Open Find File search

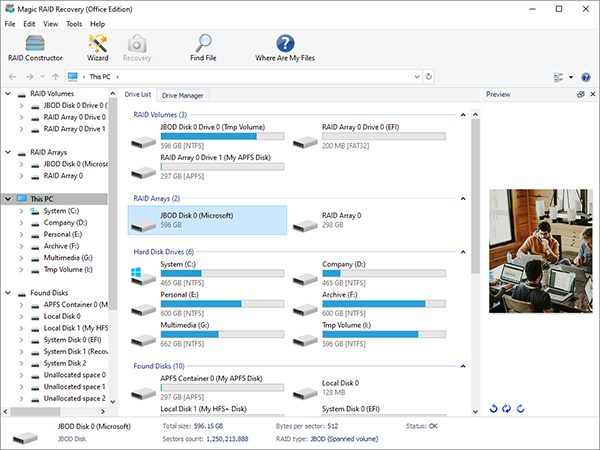203,48
